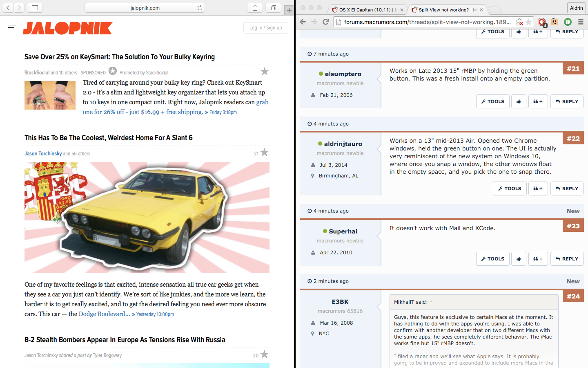Image resolution: width=588 pixels, height=368 pixels.
Task: Click the blocked plugin icon in the address bar
Action: pyautogui.click(x=519, y=22)
